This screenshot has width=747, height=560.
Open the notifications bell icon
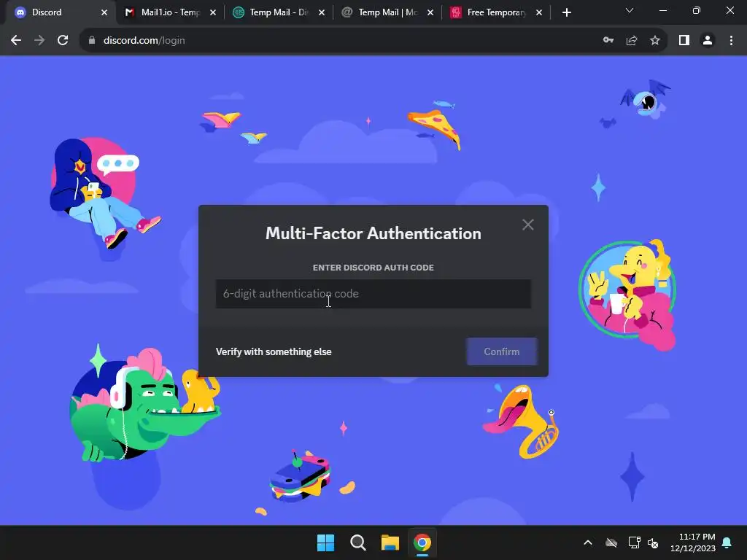pyautogui.click(x=727, y=542)
